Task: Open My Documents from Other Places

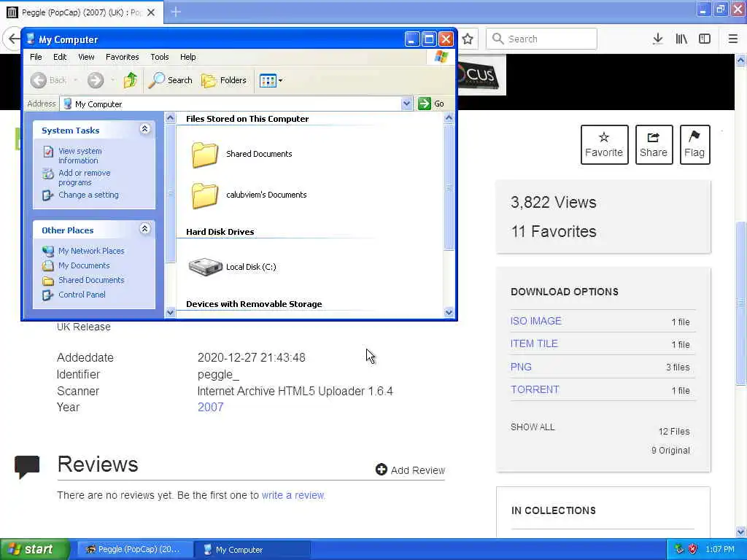Action: pyautogui.click(x=84, y=265)
